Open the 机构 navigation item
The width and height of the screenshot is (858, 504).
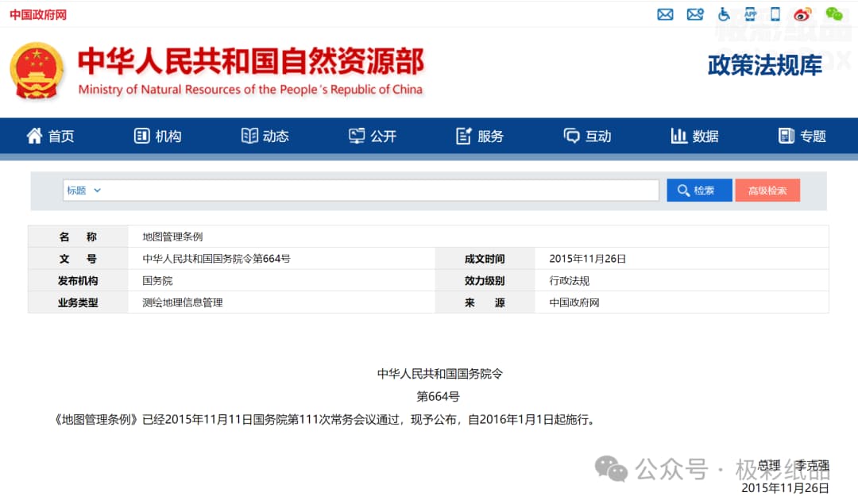click(157, 136)
